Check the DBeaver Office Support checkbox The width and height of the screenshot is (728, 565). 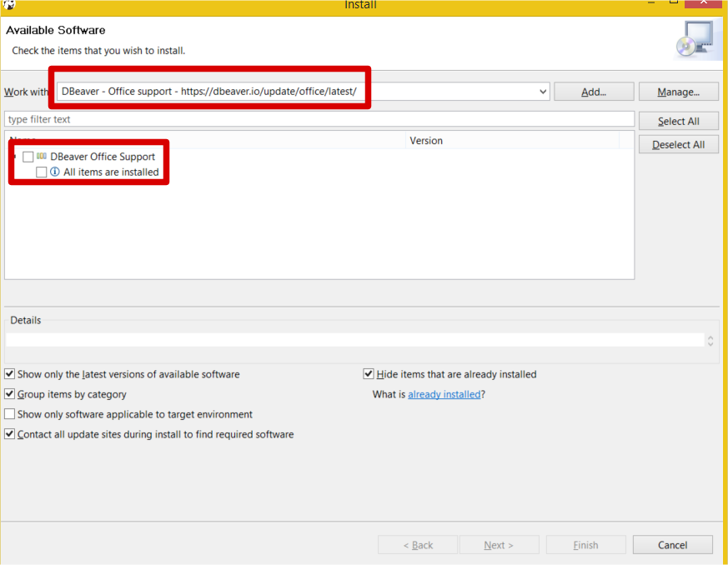(28, 157)
